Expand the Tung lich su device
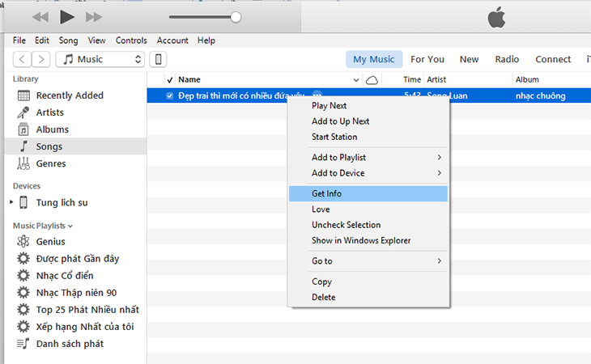The image size is (591, 364). click(x=11, y=202)
